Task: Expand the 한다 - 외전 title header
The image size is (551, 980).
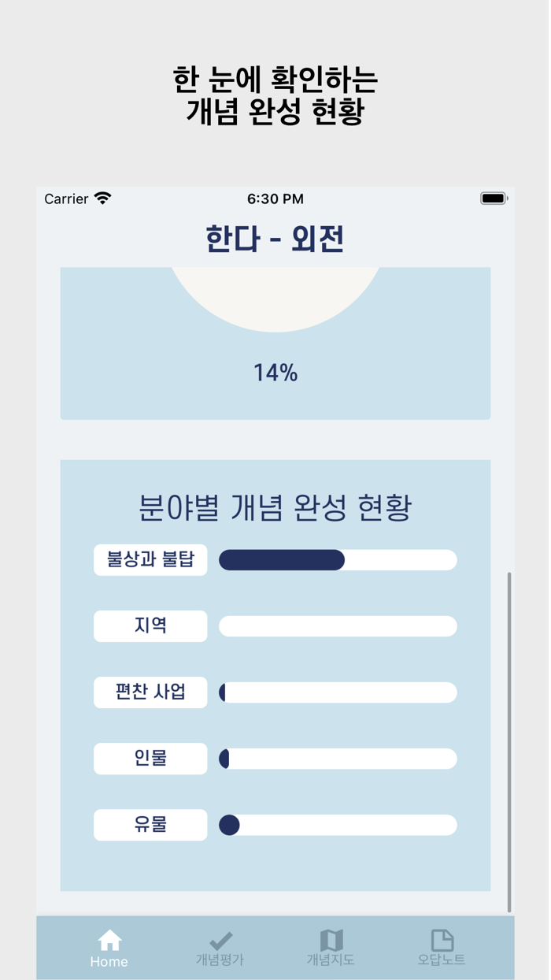Action: point(275,239)
